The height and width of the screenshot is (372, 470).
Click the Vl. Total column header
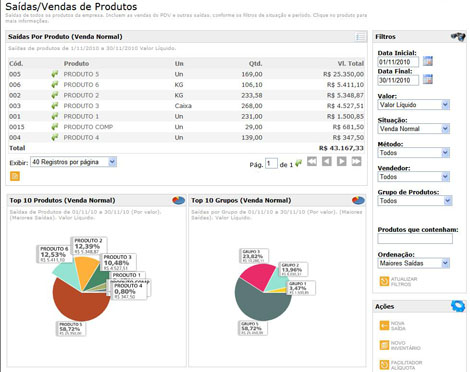(x=351, y=63)
